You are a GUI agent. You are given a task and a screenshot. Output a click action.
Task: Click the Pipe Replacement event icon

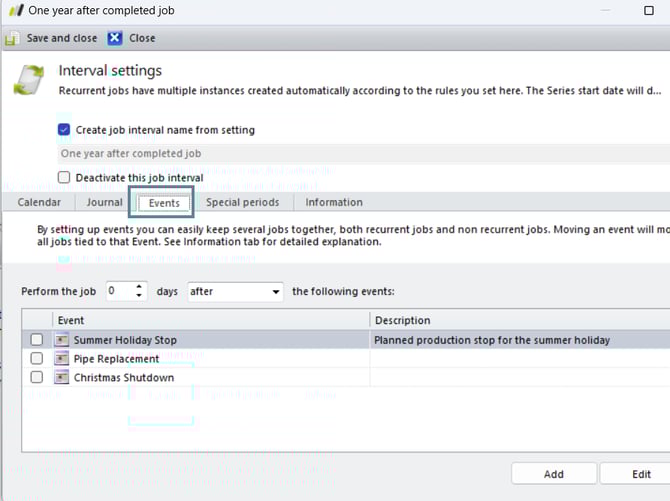pyautogui.click(x=62, y=359)
